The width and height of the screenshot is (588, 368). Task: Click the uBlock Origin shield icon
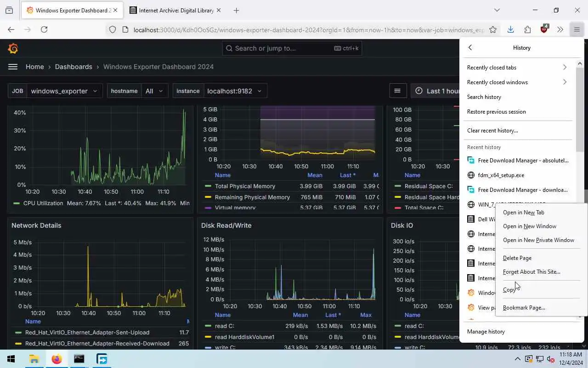tap(544, 29)
